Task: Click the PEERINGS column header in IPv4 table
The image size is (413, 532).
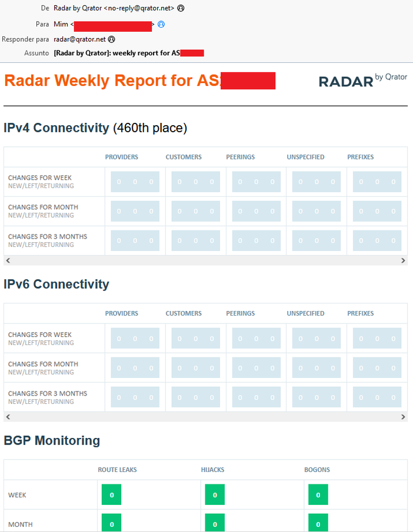Action: (x=241, y=157)
